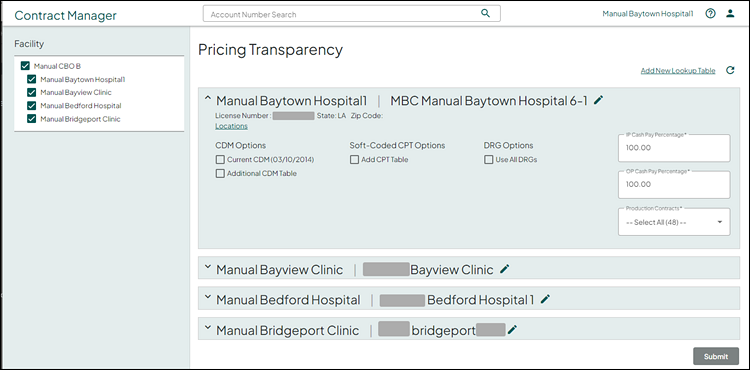Click the License Number label

point(243,116)
